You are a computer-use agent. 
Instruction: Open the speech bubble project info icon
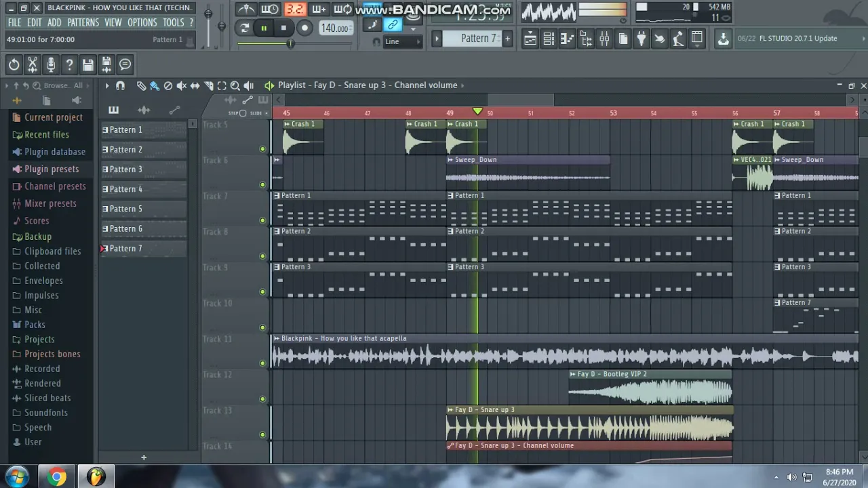pos(125,64)
